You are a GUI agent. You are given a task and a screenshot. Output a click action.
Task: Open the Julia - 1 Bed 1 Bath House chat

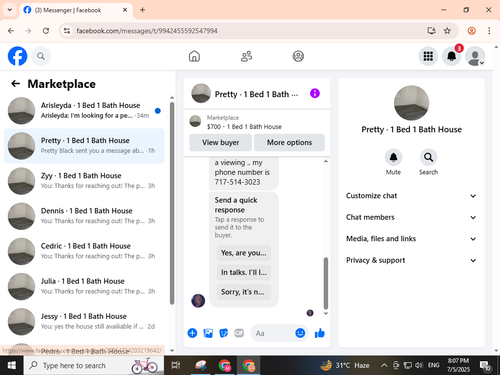84,286
